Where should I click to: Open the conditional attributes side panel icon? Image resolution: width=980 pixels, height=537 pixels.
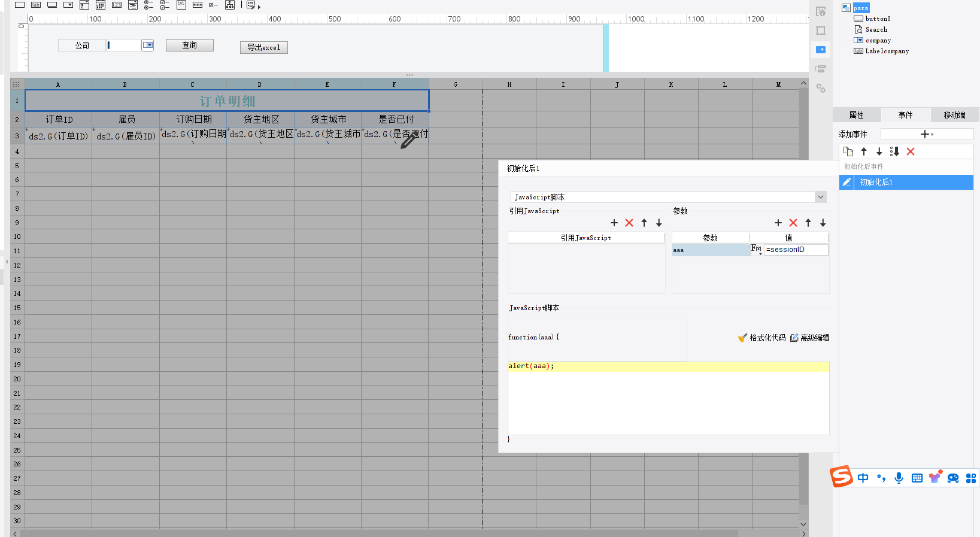821,69
